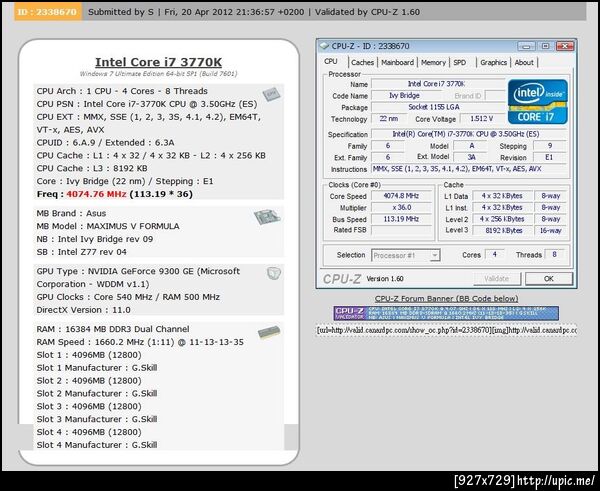The height and width of the screenshot is (491, 600).
Task: Click the CPU-Z forum banner image
Action: coord(446,313)
